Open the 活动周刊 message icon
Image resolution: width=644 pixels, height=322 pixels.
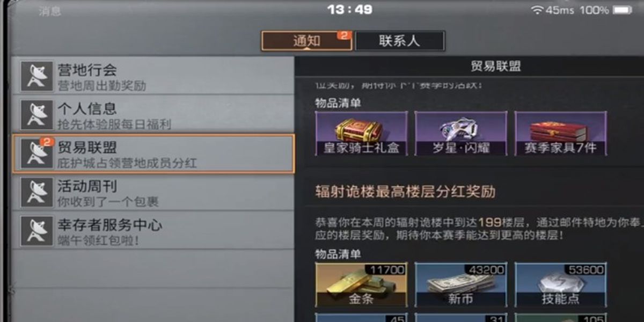coord(36,192)
